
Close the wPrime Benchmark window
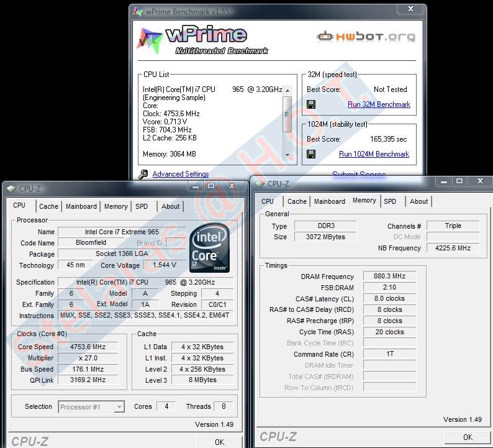coord(410,9)
